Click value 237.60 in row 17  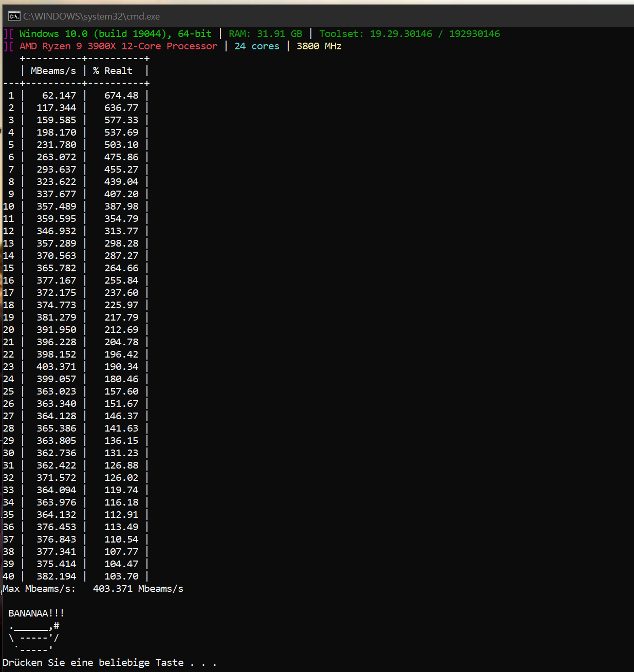click(121, 293)
